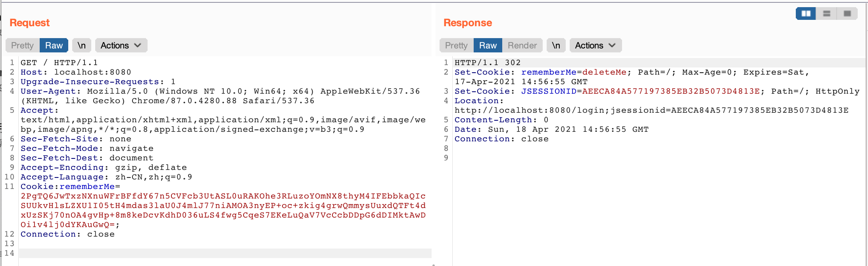Image resolution: width=868 pixels, height=266 pixels.
Task: Open the Response Actions dropdown
Action: [595, 46]
